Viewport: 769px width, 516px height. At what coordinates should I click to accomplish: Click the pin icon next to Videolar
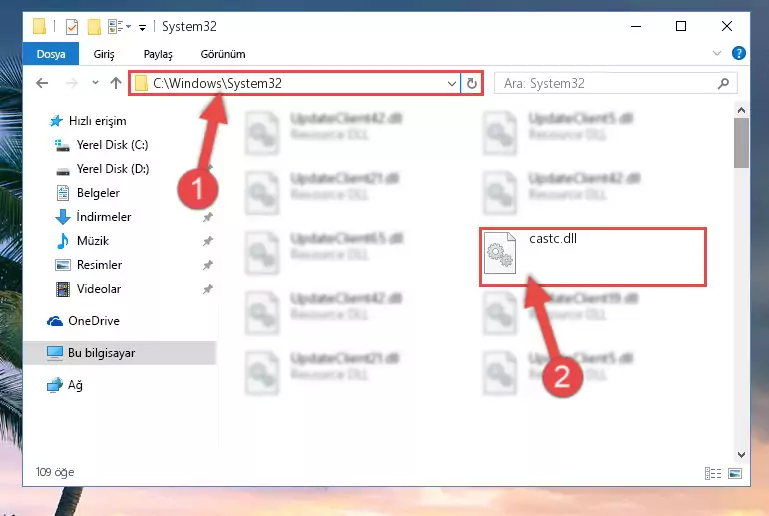(208, 289)
